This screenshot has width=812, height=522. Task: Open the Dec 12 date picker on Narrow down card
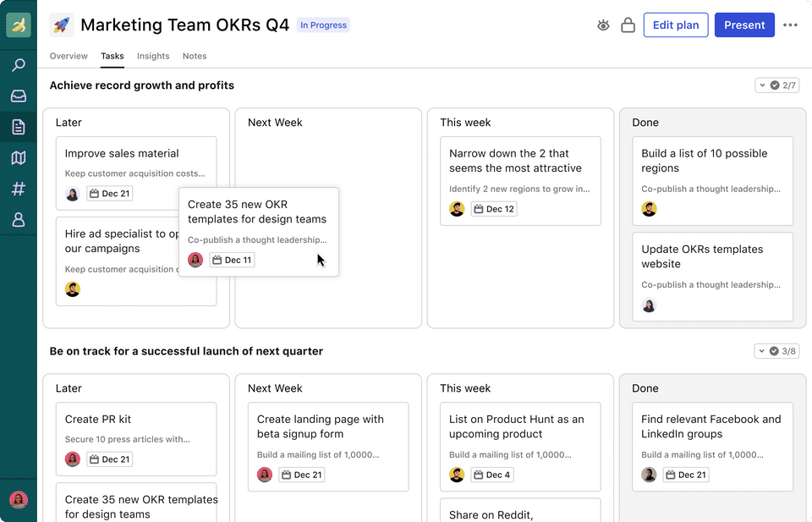point(494,209)
